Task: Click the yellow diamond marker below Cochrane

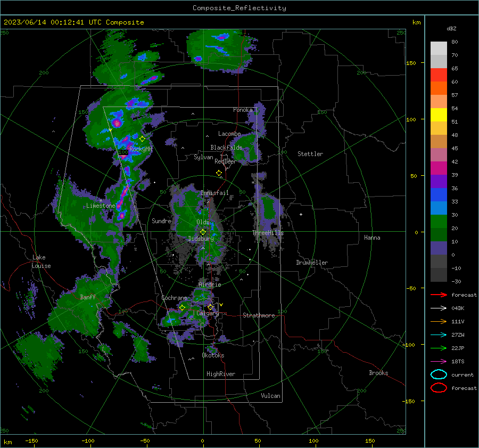Action: [x=183, y=307]
